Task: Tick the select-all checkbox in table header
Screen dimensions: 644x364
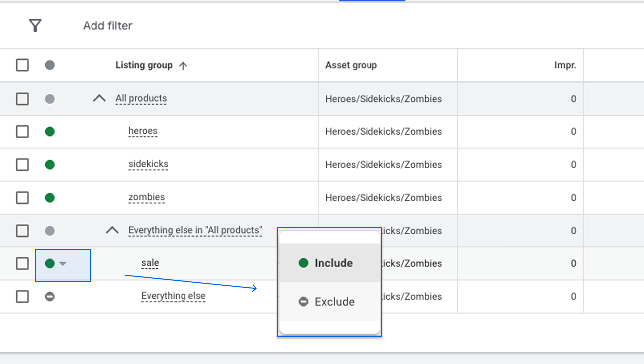Action: pyautogui.click(x=22, y=65)
